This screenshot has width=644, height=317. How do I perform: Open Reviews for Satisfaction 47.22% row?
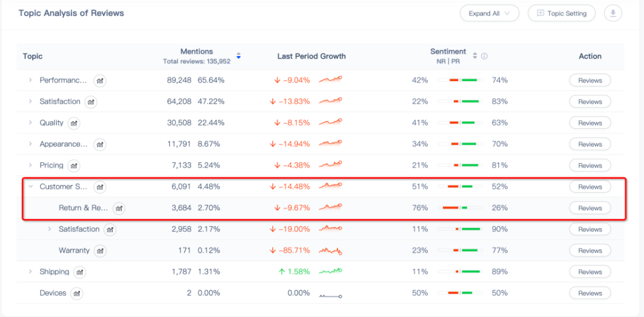click(590, 102)
